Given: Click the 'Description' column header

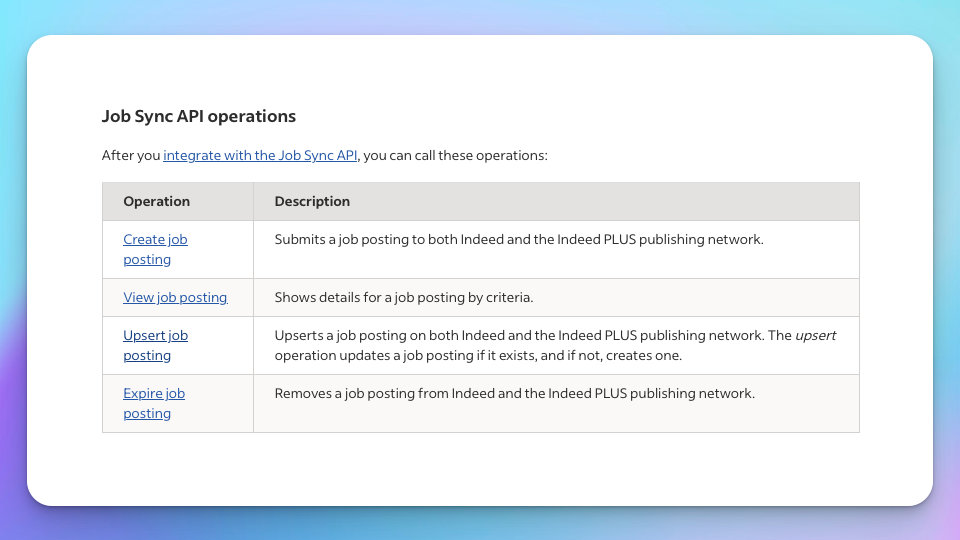Looking at the screenshot, I should [x=312, y=201].
